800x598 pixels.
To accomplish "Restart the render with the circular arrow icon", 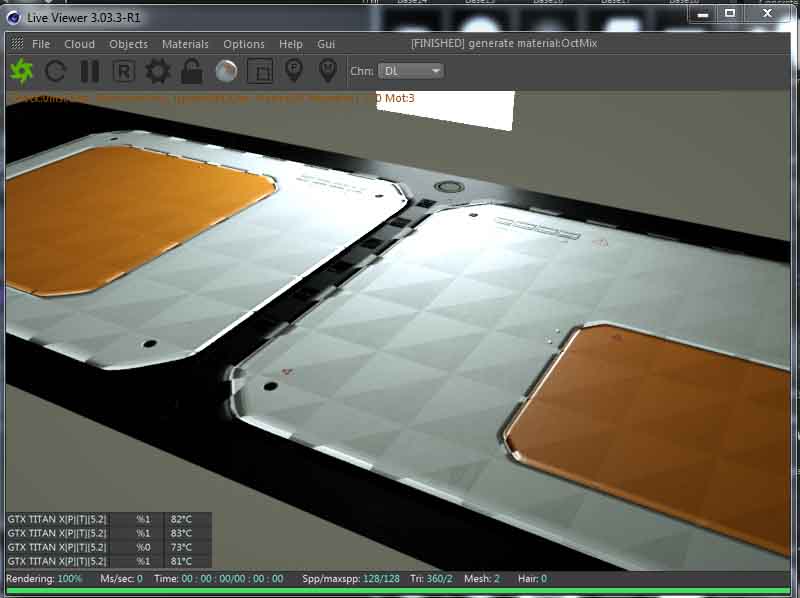I will (x=55, y=71).
